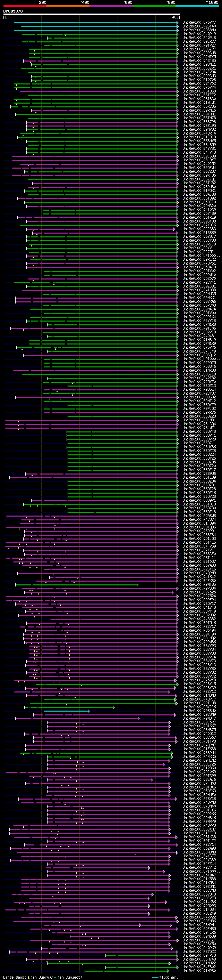Click the green ~80% identity legend segment
Viewport: 222px width, 980px height.
[154, 6]
